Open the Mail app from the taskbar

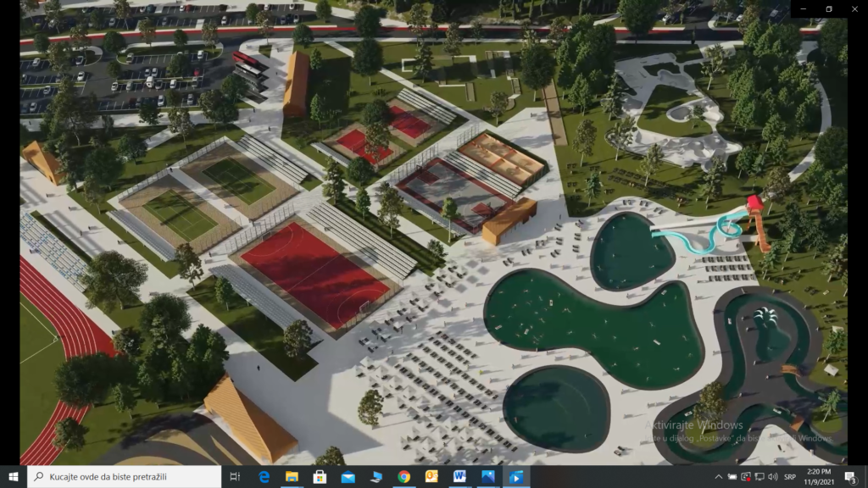click(x=348, y=476)
